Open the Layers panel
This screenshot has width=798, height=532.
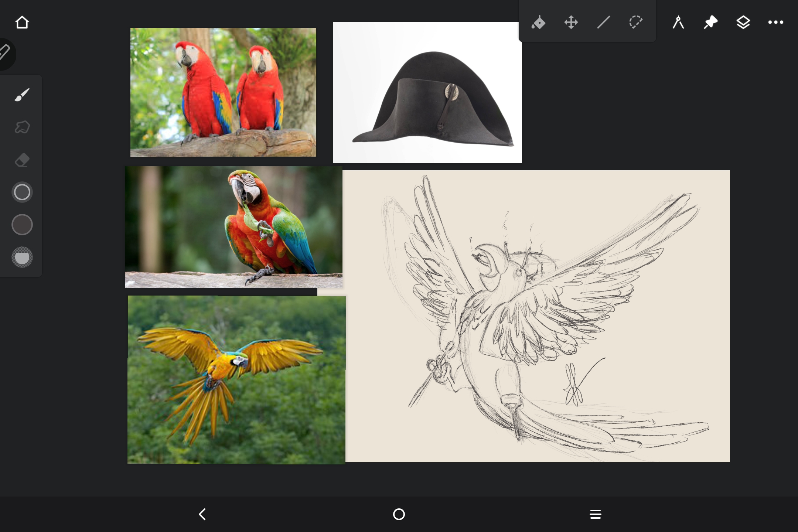point(743,23)
